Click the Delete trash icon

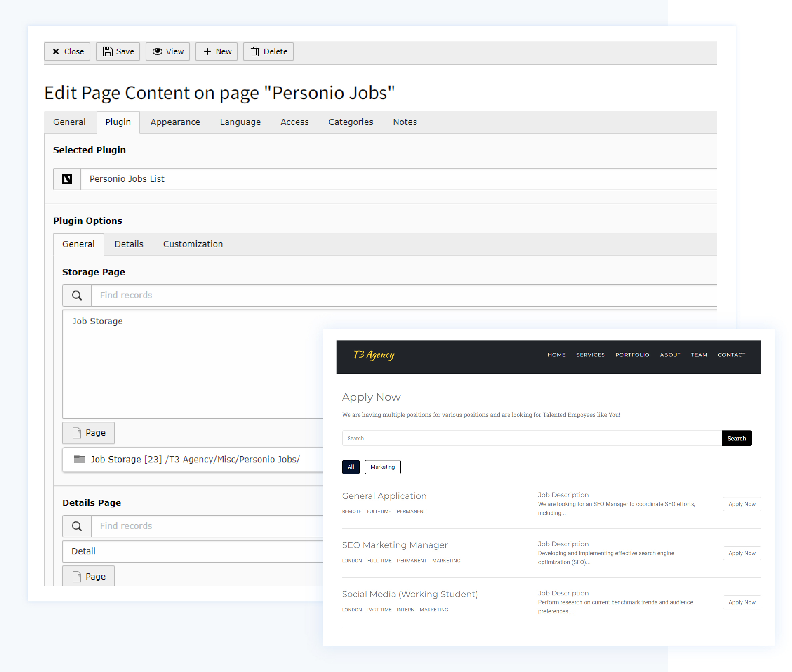[x=255, y=51]
